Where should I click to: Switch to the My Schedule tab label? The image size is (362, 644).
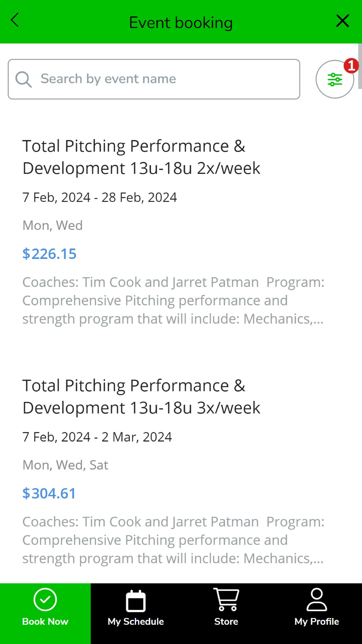(x=136, y=622)
